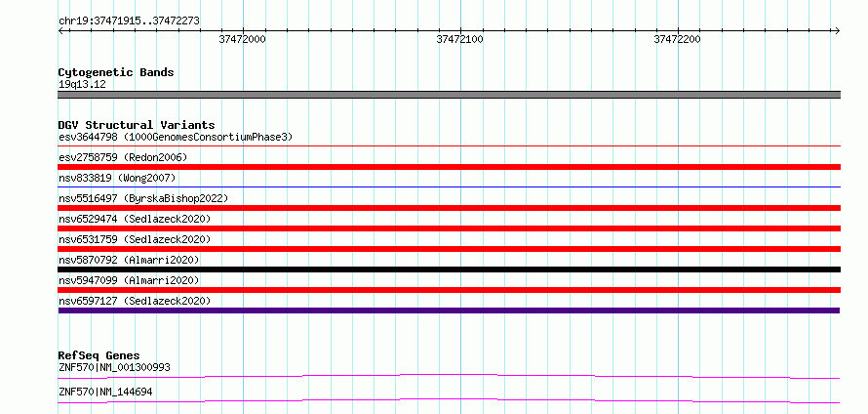Open the RefSeq Genes track title

click(x=99, y=355)
